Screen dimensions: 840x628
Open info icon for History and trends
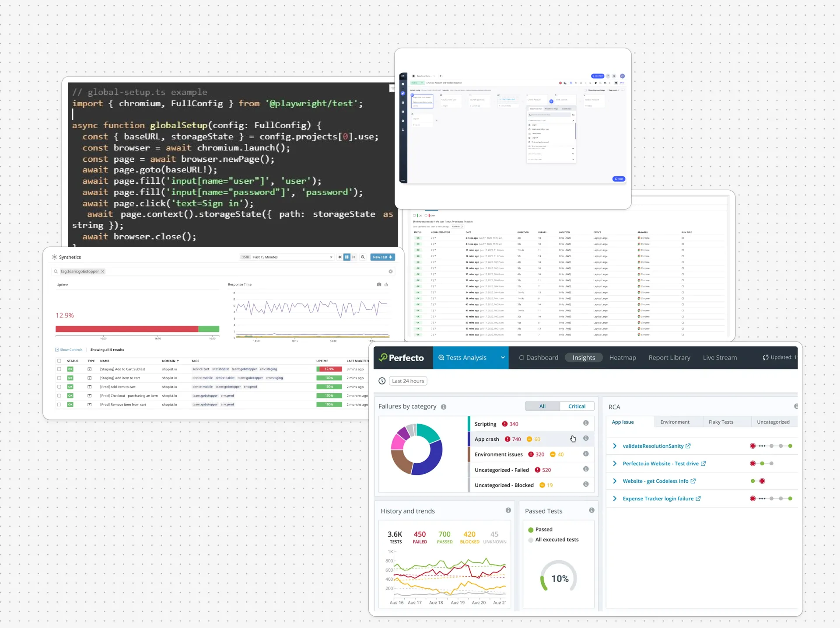(508, 510)
